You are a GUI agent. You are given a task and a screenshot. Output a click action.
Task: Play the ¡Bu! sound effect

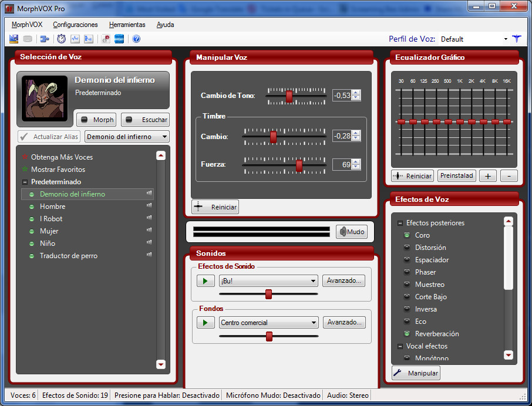(x=206, y=281)
